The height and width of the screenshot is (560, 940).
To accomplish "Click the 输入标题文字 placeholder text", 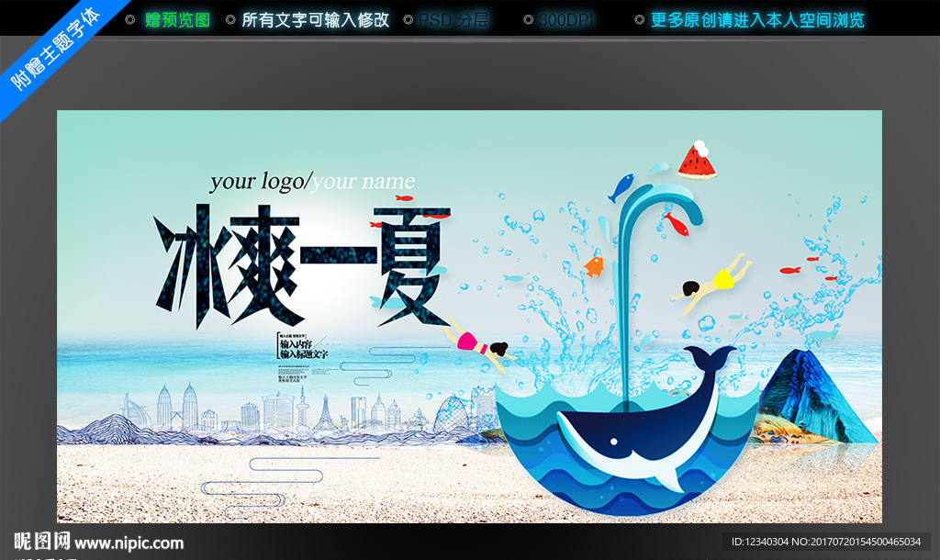I will coord(305,353).
